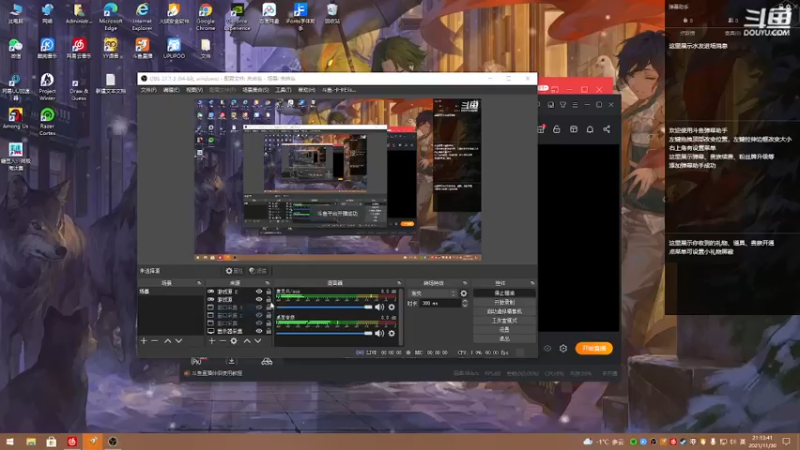Hide the 游戏源 source with its eye
The image size is (800, 450).
(x=259, y=299)
